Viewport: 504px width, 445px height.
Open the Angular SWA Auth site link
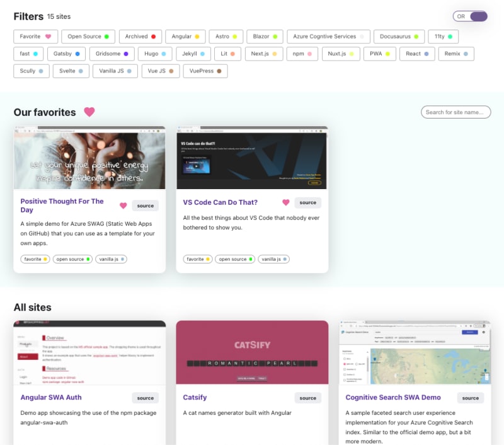click(51, 397)
